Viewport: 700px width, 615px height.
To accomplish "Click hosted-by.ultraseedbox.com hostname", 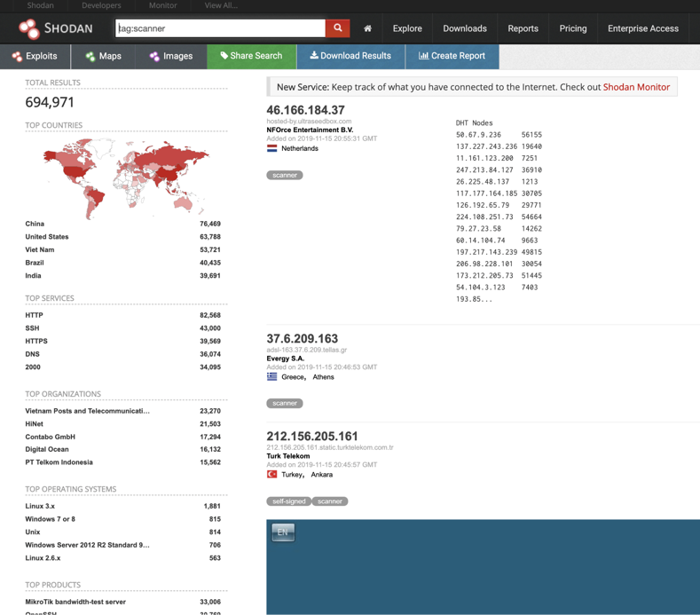I will pyautogui.click(x=309, y=121).
